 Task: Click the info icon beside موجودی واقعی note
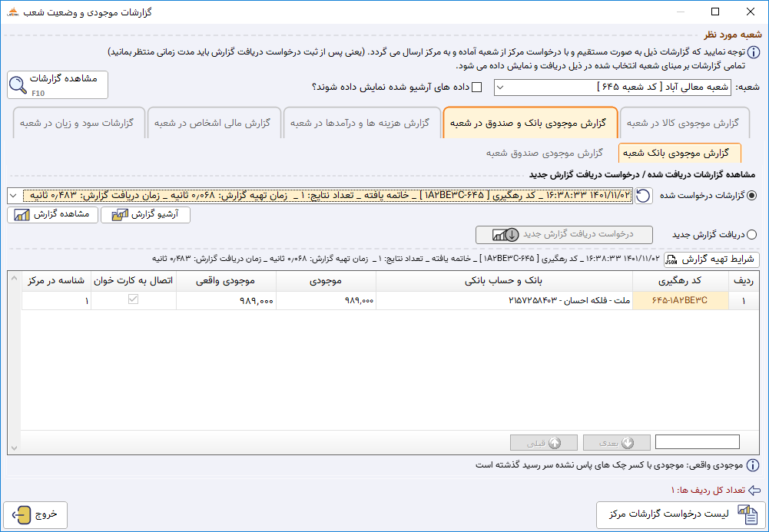753,465
